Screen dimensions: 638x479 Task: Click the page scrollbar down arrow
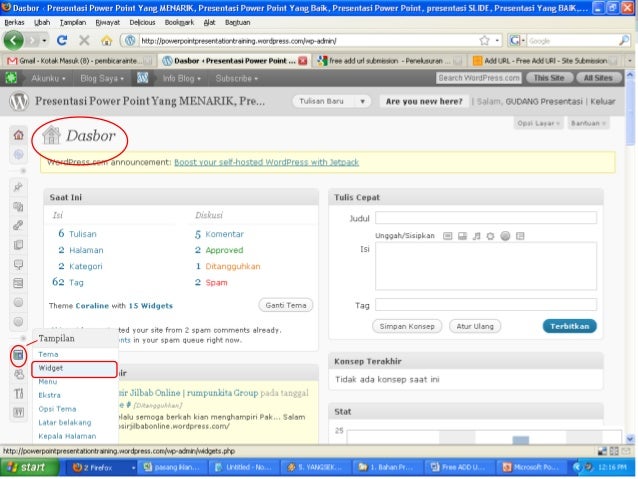click(x=630, y=439)
